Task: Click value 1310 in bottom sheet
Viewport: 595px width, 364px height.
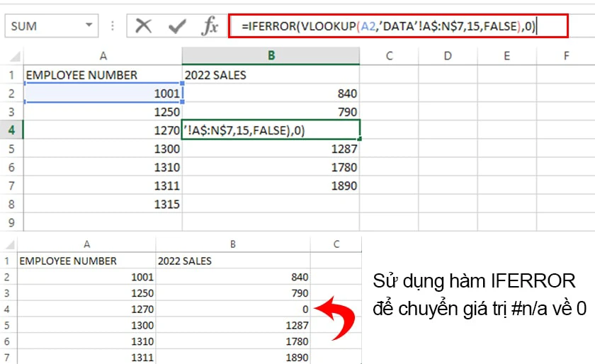Action: tap(86, 341)
